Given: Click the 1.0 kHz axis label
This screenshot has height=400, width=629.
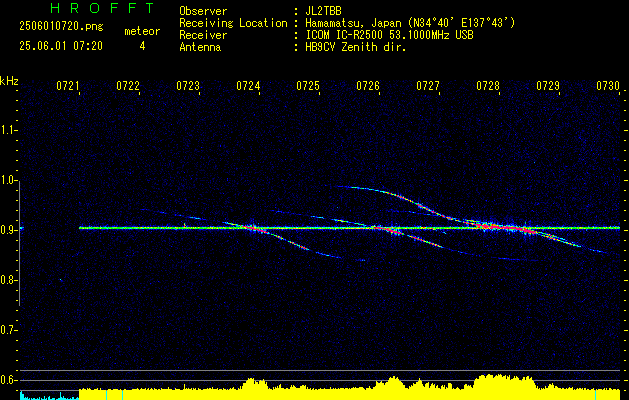Looking at the screenshot, I should 8,180.
